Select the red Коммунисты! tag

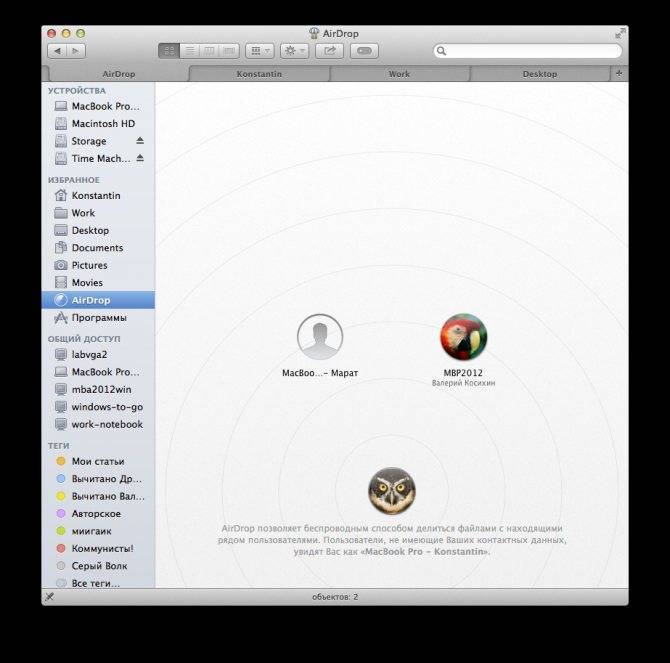pyautogui.click(x=102, y=548)
